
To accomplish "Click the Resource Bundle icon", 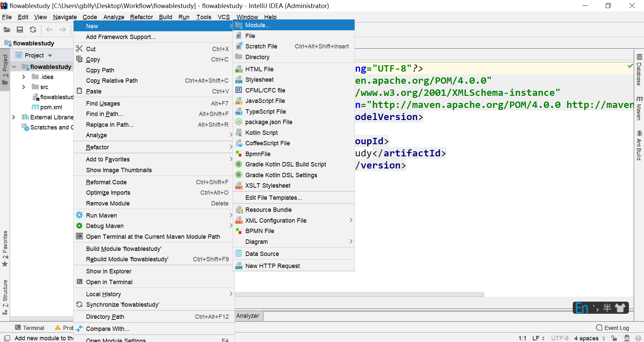I will pos(239,210).
